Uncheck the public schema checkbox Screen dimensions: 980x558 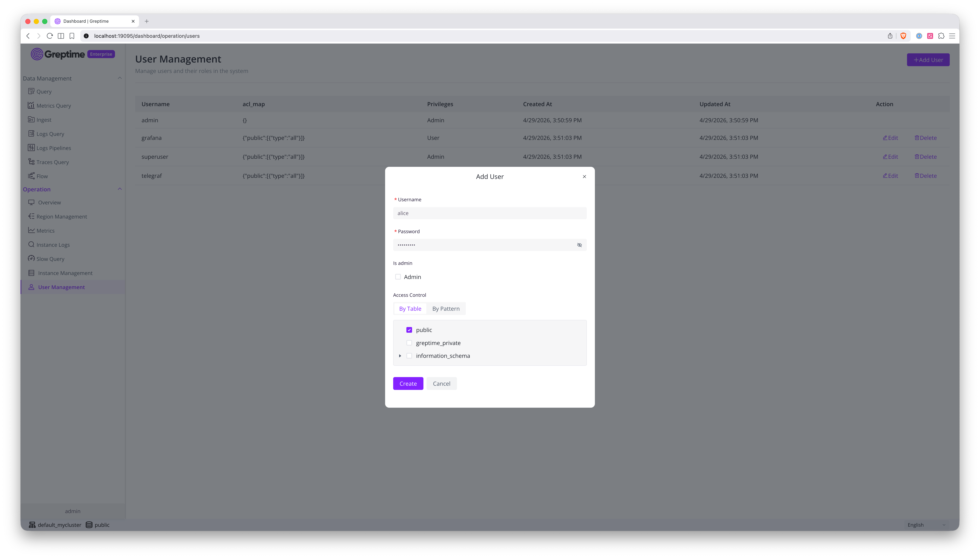pos(409,330)
